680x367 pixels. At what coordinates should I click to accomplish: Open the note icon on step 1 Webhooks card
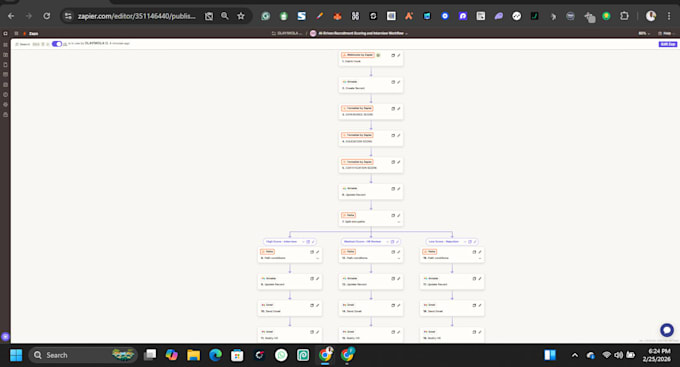[393, 56]
